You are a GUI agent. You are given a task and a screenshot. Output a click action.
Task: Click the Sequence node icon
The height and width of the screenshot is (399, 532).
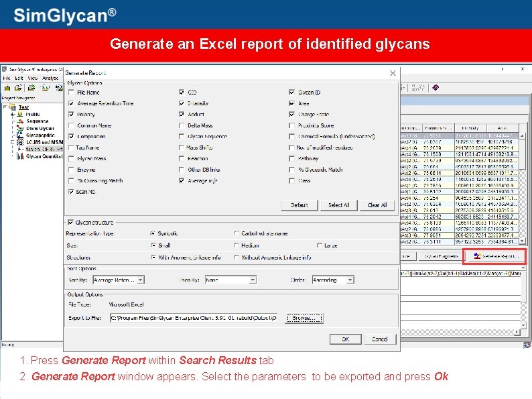[x=20, y=121]
